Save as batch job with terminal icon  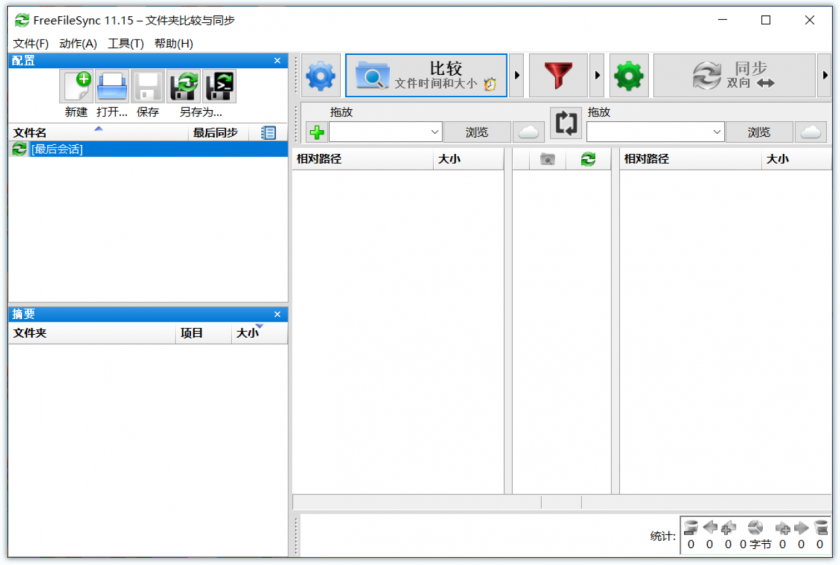pyautogui.click(x=219, y=87)
